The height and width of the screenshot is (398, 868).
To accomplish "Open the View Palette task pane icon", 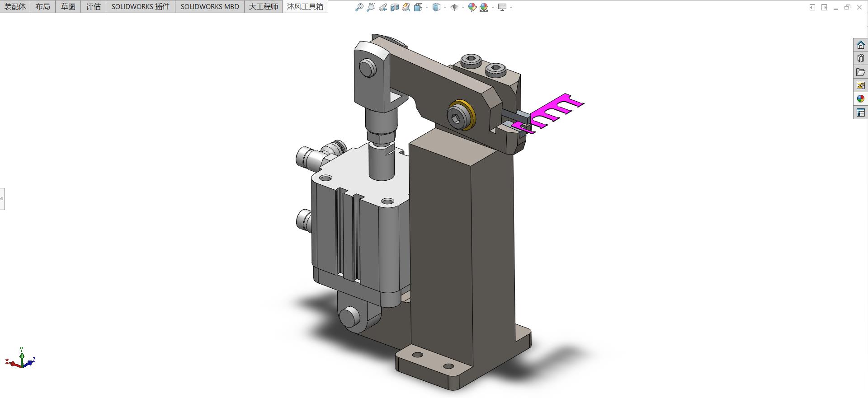I will pyautogui.click(x=861, y=85).
